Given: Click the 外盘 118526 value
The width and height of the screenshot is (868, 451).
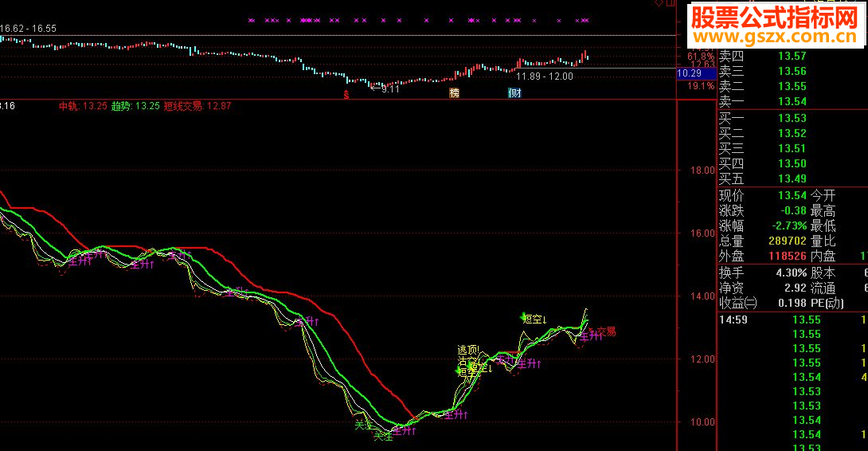Looking at the screenshot, I should pos(788,256).
